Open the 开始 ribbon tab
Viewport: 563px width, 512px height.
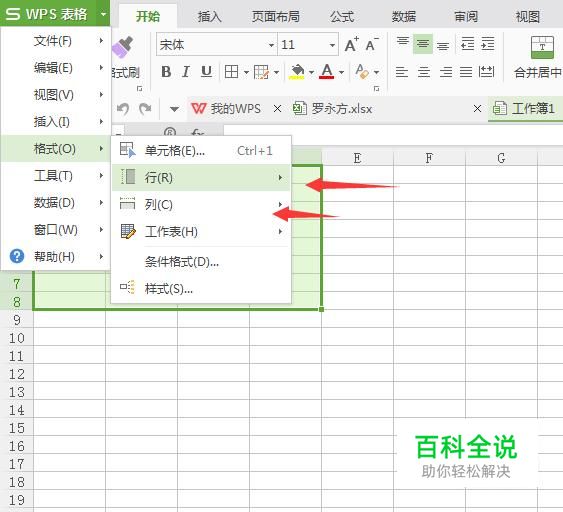pyautogui.click(x=148, y=17)
